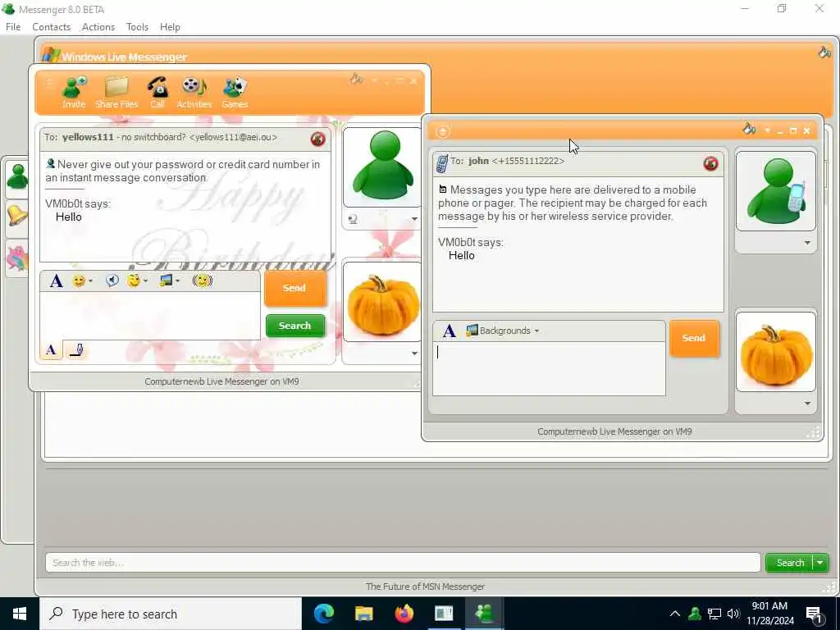Open Microsoft Edge from taskbar
Image resolution: width=840 pixels, height=630 pixels.
tap(323, 614)
